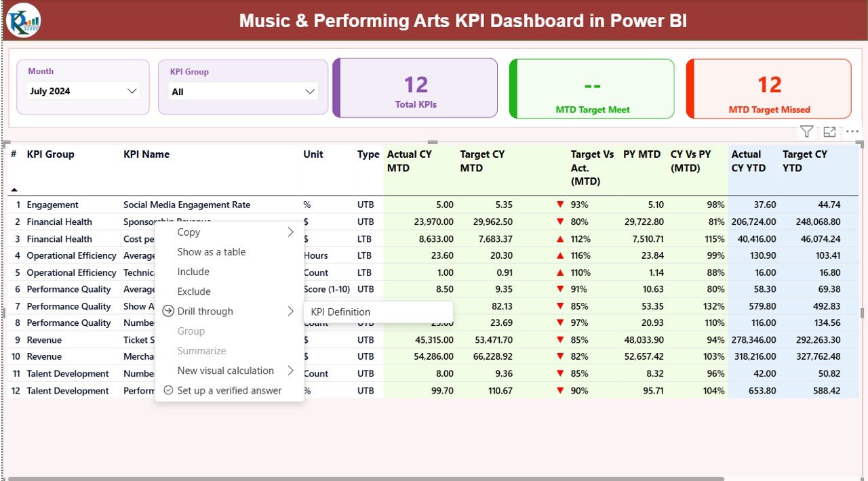Click the verified answer checkmark icon
The height and width of the screenshot is (481, 868).
167,390
